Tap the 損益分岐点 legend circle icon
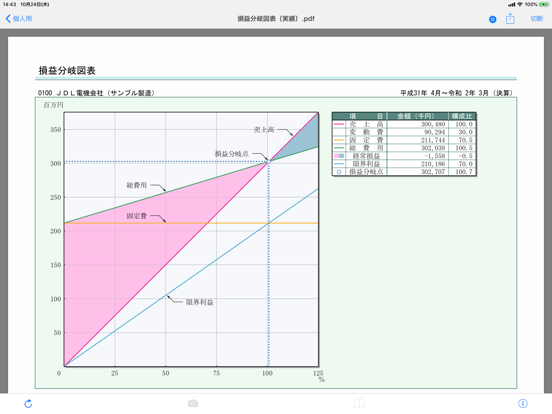 tap(339, 172)
